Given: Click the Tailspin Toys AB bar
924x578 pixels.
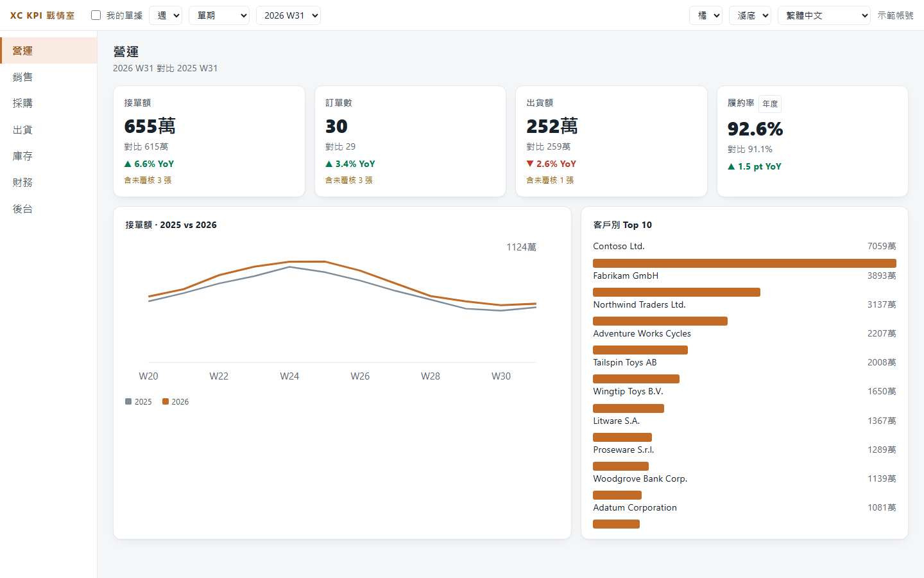Looking at the screenshot, I should click(636, 379).
